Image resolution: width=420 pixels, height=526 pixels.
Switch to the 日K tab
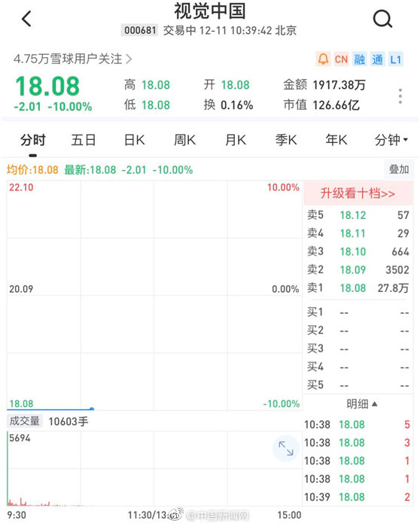[x=134, y=140]
